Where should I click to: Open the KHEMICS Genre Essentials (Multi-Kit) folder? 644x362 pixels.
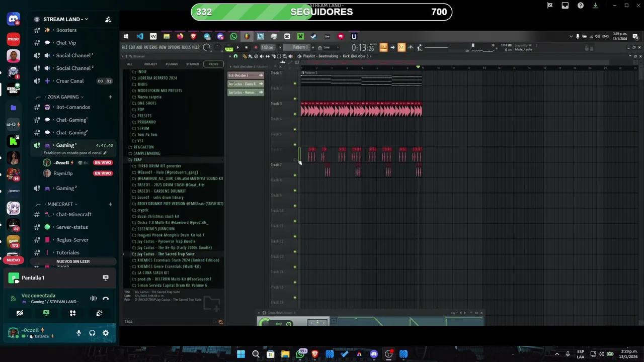169,266
